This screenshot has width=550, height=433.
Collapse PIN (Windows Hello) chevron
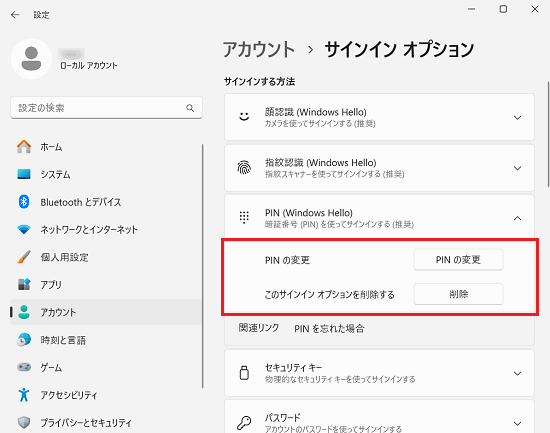click(517, 218)
